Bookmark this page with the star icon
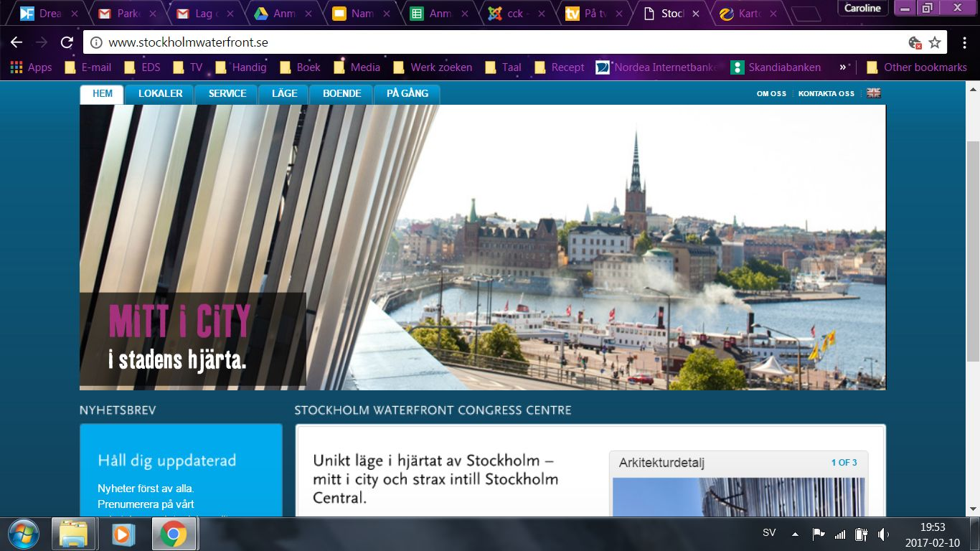The height and width of the screenshot is (551, 980). click(935, 42)
